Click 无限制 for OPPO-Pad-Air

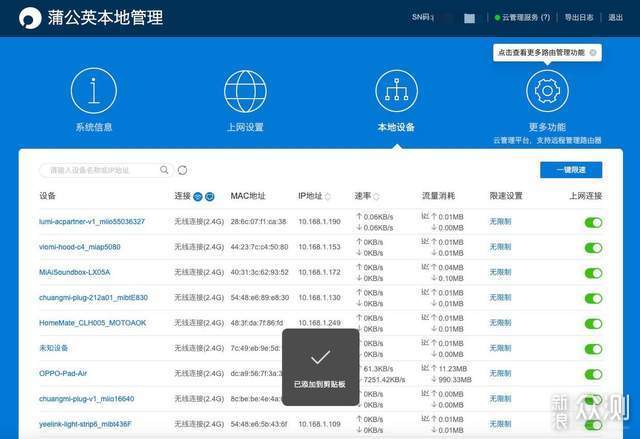(x=500, y=373)
